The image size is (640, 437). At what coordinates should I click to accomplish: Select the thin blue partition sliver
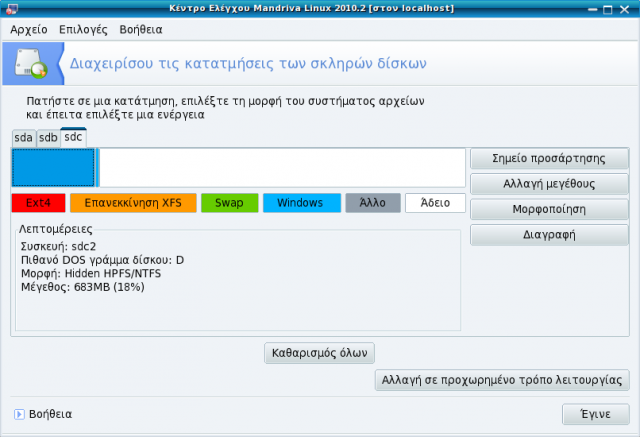98,168
